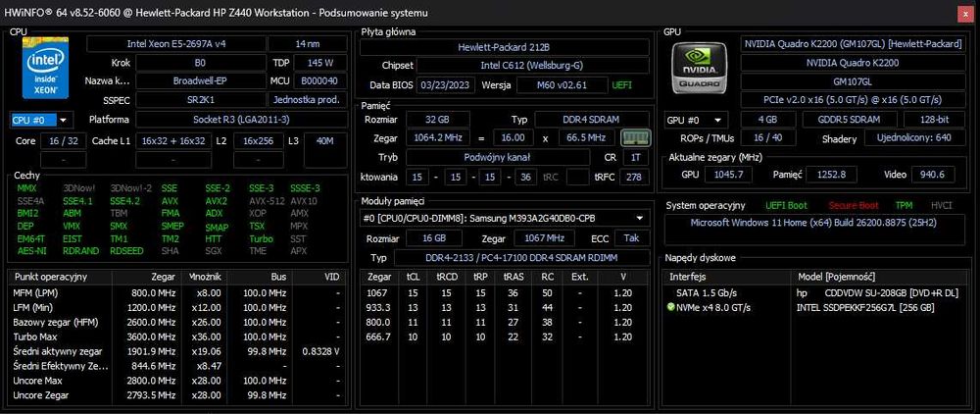The width and height of the screenshot is (980, 414).
Task: Click the SSPEC value SR2K1
Action: (x=200, y=99)
